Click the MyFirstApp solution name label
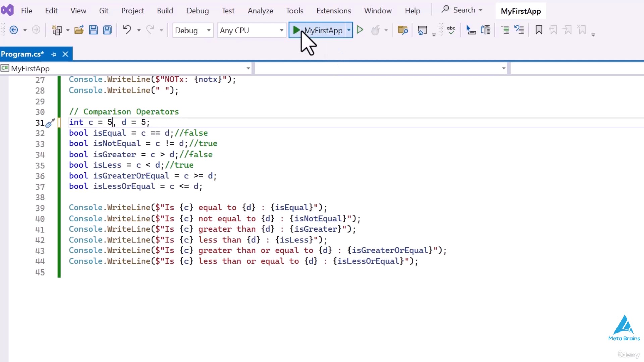 pos(521,11)
